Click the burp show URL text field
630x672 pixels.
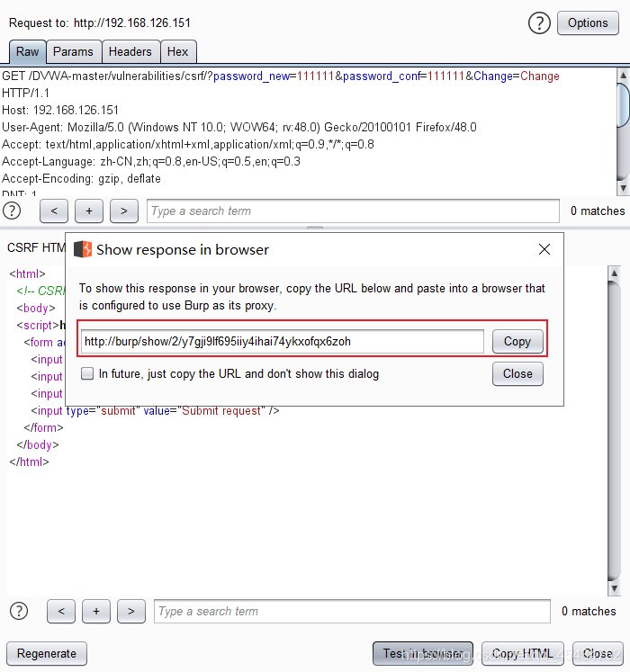(283, 342)
